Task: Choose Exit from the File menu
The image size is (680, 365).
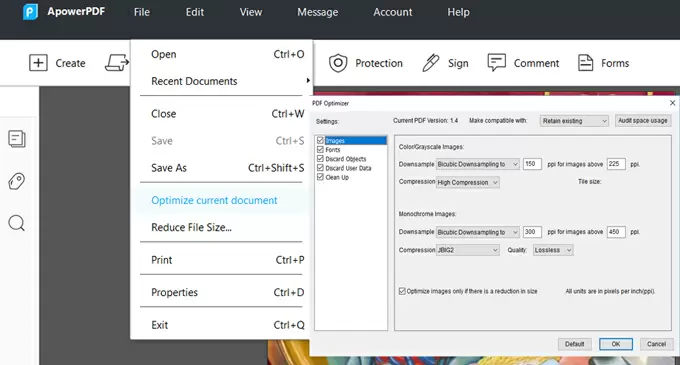Action: click(222, 325)
